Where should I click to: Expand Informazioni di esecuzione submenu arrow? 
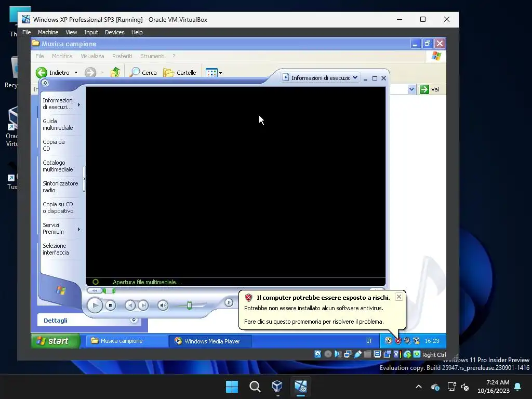79,104
